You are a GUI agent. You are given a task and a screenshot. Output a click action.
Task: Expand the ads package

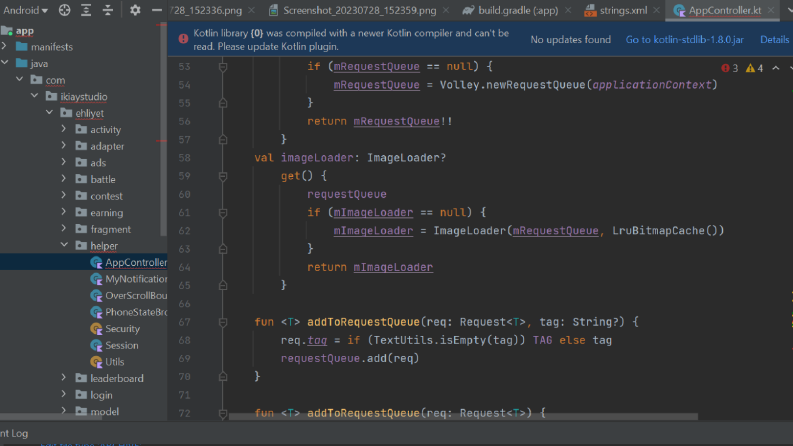tap(64, 162)
